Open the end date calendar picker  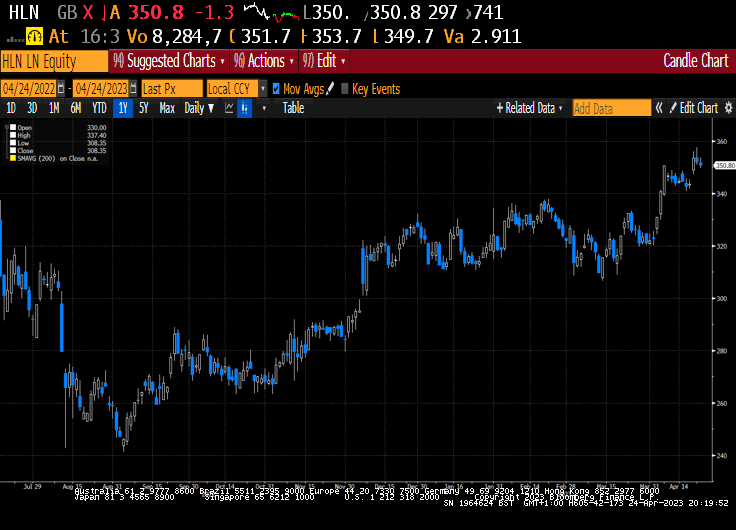133,88
